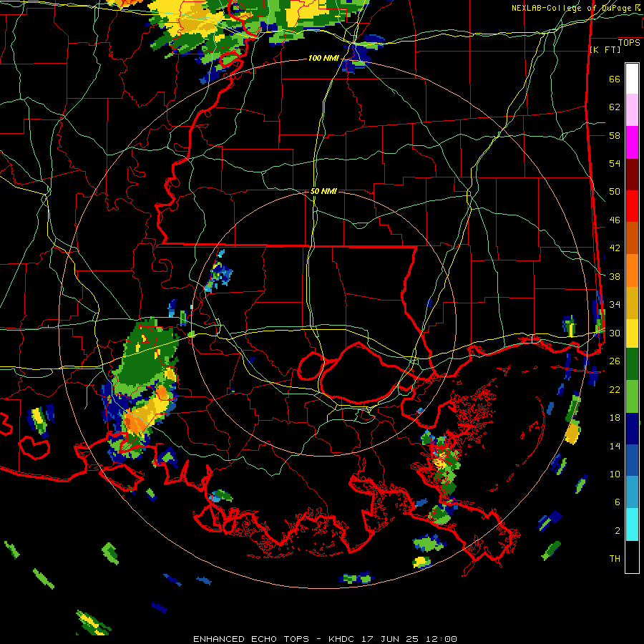Click the light blue 14 kft legend swatch
This screenshot has height=644, width=644.
[x=632, y=492]
